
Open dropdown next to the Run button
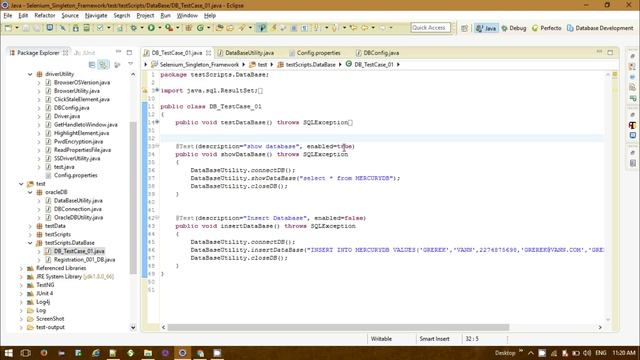[x=159, y=28]
